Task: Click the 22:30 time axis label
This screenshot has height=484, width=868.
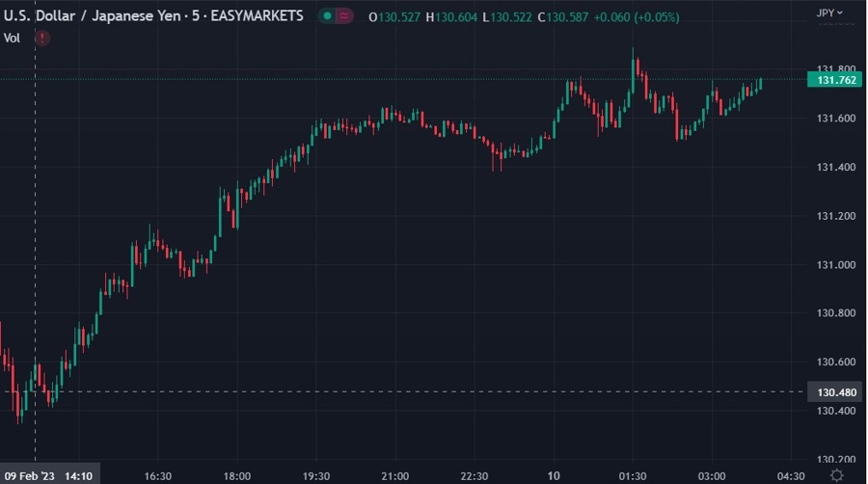Action: coord(475,476)
